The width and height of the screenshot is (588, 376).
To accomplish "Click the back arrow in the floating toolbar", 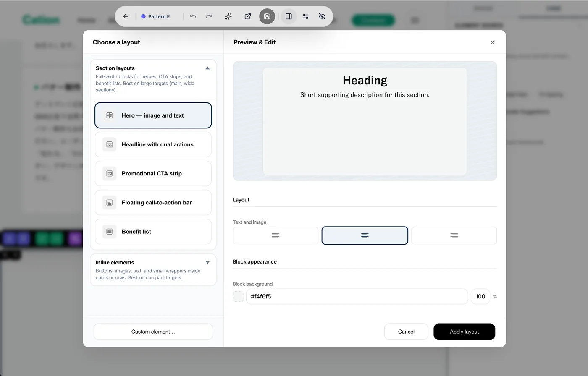I will [x=126, y=16].
